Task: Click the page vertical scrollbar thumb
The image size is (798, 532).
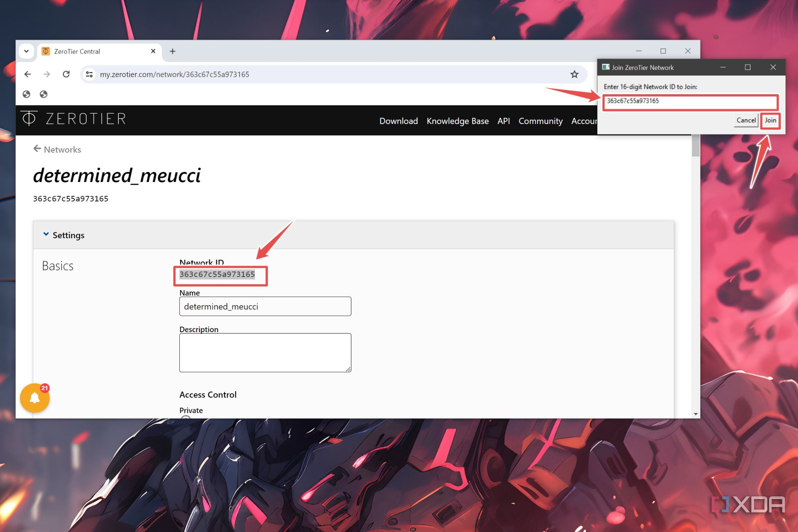Action: click(695, 146)
